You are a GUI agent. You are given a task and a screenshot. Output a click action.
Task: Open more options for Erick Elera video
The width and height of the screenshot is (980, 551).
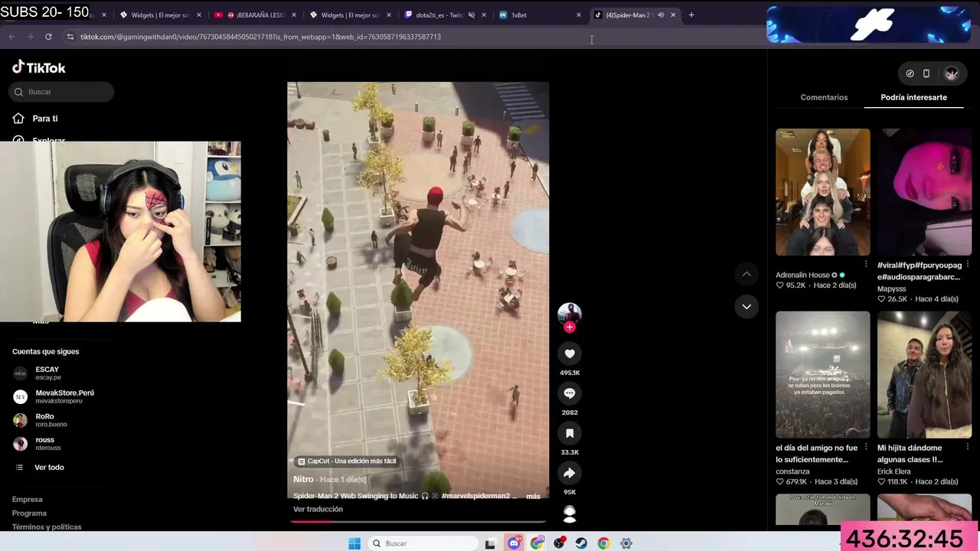click(968, 448)
